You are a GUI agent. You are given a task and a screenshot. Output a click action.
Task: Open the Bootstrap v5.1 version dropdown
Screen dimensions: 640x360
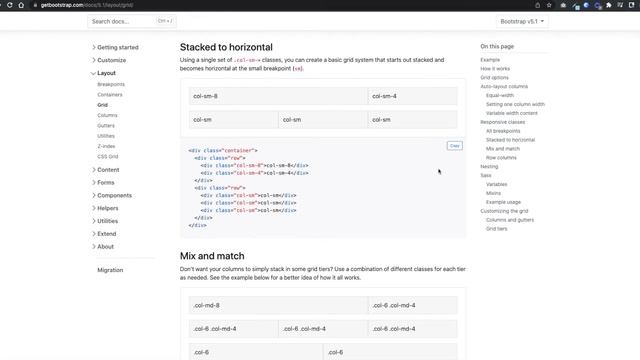[522, 21]
